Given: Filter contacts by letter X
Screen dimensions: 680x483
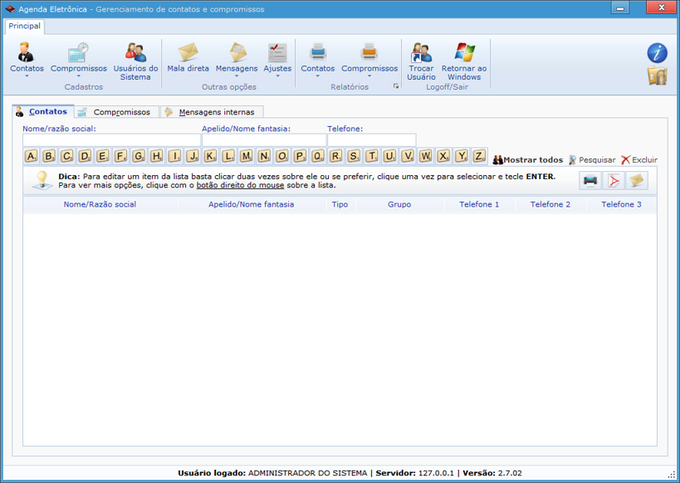Looking at the screenshot, I should [443, 156].
